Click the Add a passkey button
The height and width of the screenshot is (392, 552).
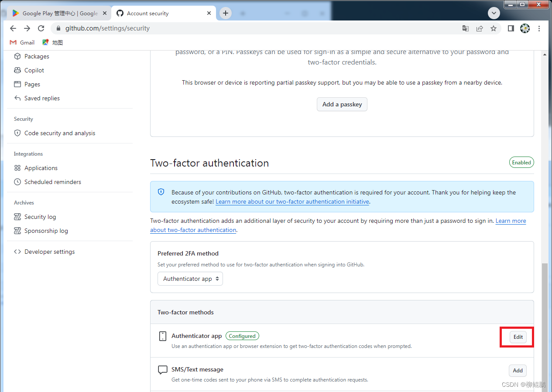coord(342,104)
